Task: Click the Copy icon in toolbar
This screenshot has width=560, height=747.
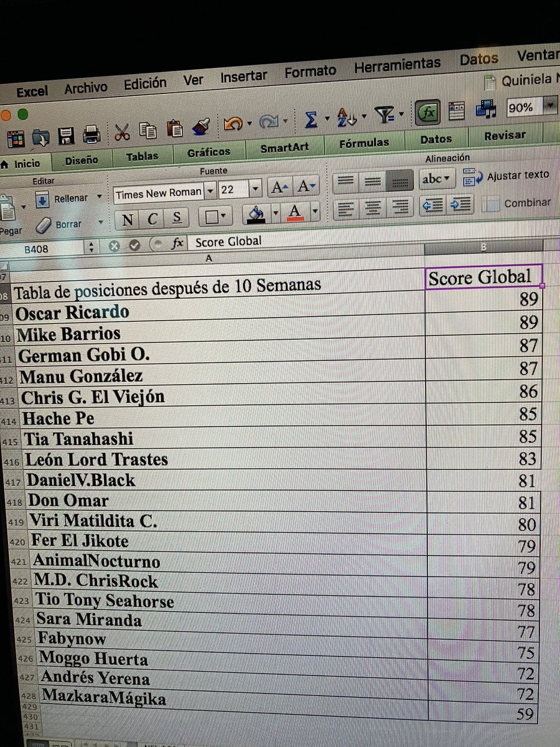Action: [148, 131]
